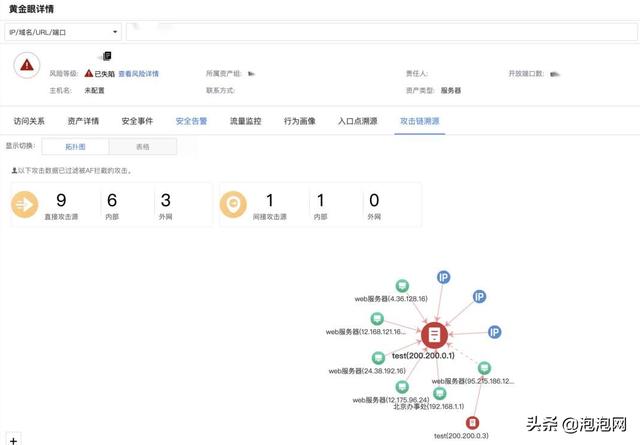Click the 已失陷 risk status text

pos(104,74)
